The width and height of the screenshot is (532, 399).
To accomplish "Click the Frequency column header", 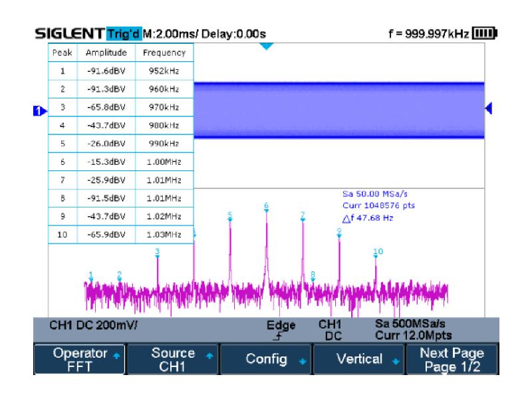I will pos(164,53).
